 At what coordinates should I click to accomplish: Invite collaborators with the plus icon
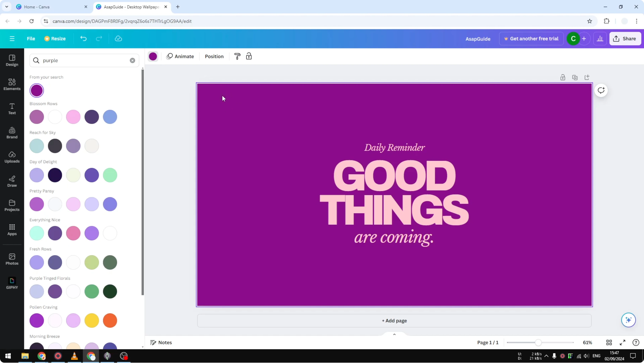click(x=584, y=39)
